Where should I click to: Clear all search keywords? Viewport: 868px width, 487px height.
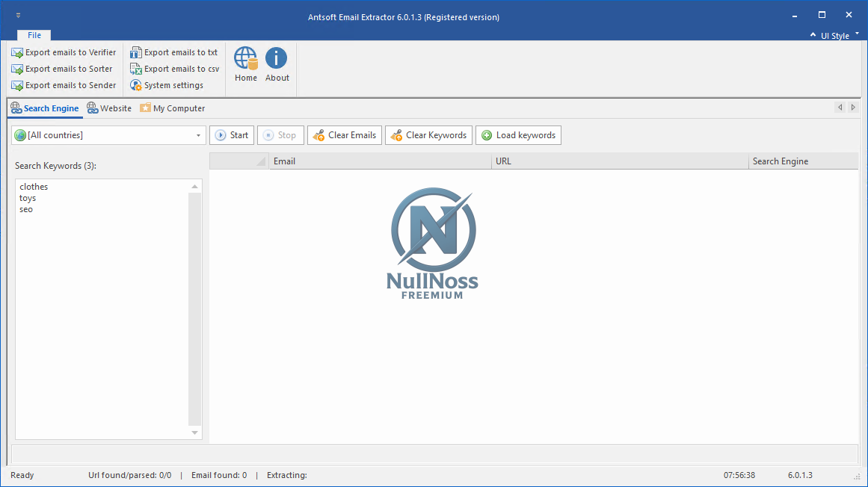coord(428,135)
